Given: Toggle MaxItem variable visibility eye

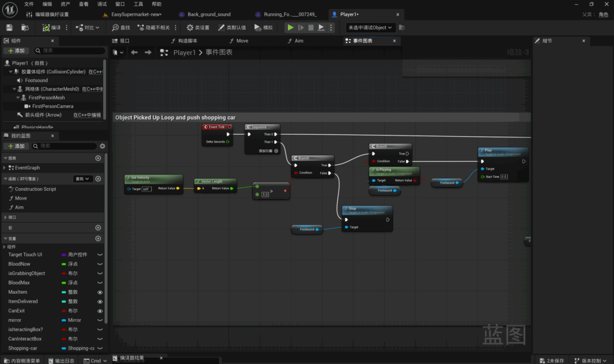Looking at the screenshot, I should pyautogui.click(x=100, y=292).
